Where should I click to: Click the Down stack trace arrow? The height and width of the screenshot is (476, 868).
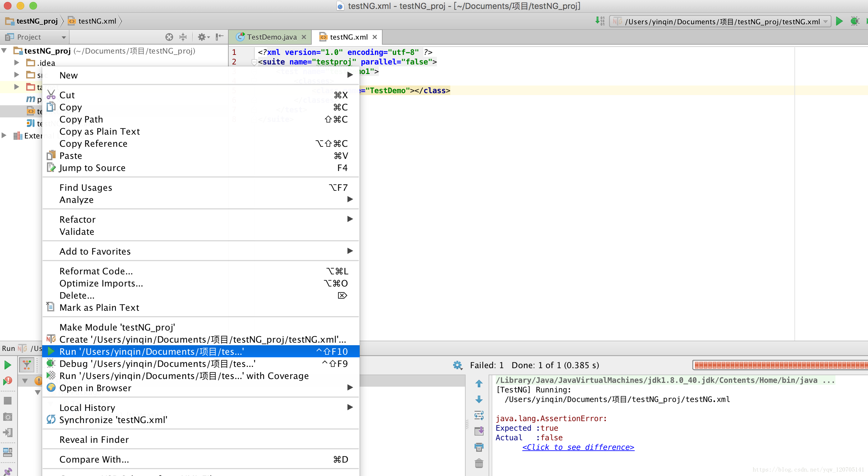pos(479,399)
